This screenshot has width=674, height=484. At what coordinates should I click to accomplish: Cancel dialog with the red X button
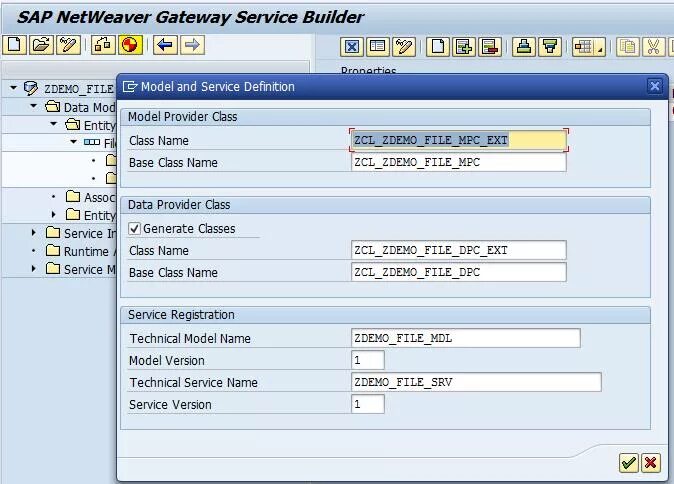651,463
